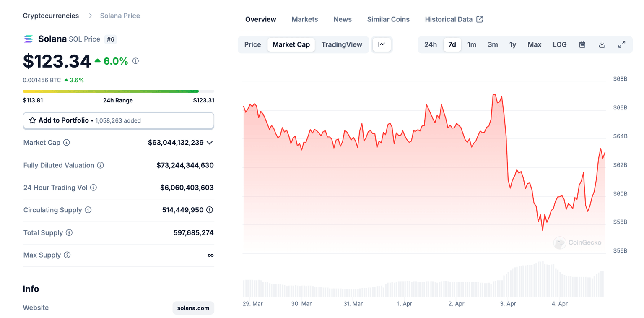Open the solana.com website link

click(193, 308)
